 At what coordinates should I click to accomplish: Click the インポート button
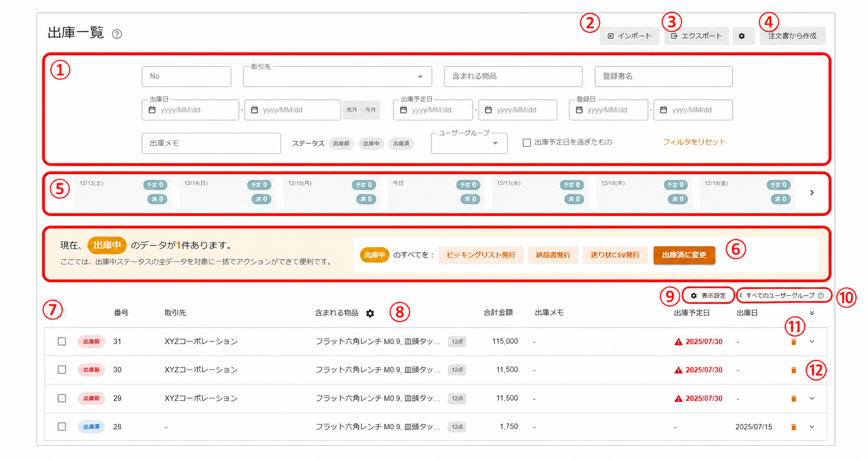click(629, 36)
